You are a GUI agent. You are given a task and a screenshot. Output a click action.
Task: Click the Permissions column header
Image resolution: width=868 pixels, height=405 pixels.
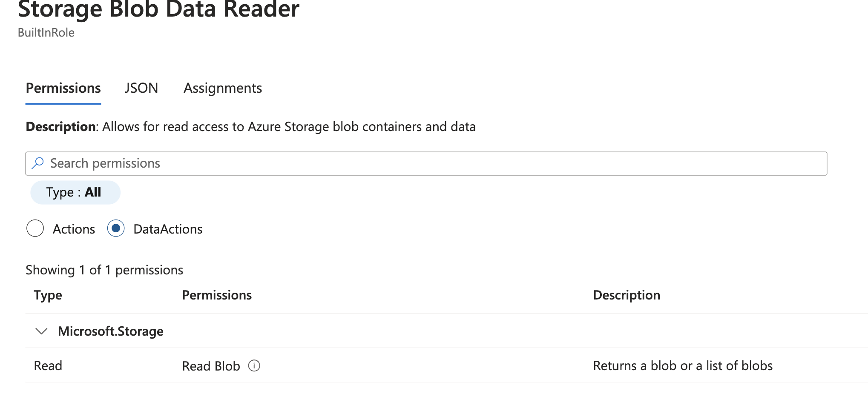pos(217,295)
